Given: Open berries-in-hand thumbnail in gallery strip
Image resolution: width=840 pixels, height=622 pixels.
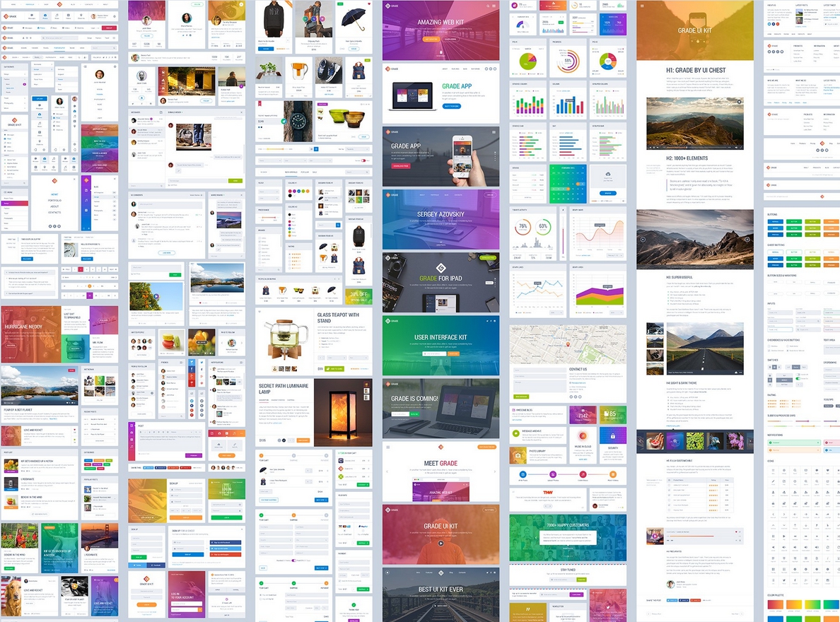Looking at the screenshot, I should 654,442.
